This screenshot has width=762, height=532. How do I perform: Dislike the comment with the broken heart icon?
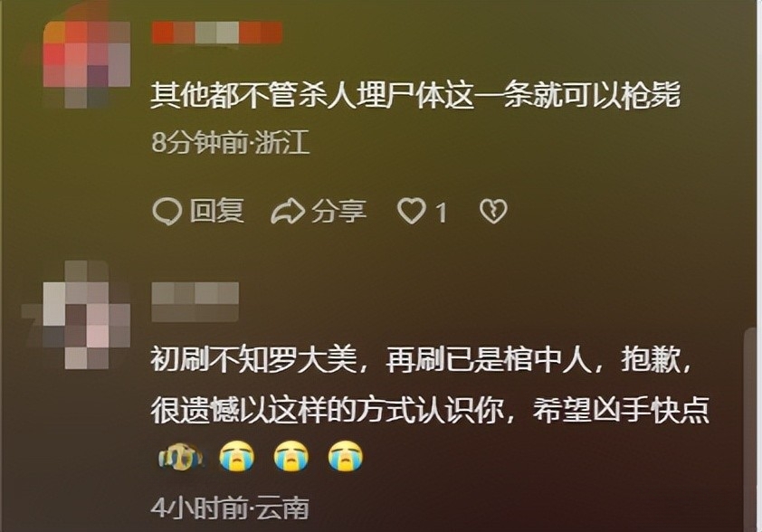[493, 212]
